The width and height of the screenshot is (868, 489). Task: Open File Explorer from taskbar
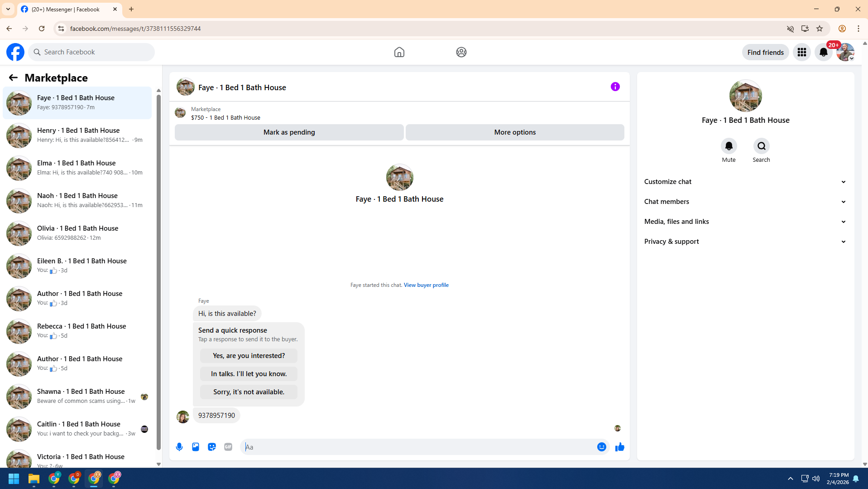pos(34,479)
